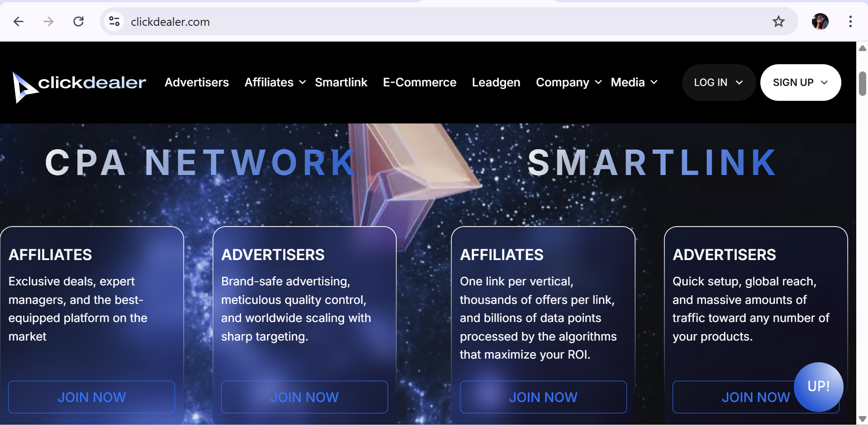868x426 pixels.
Task: Click JOIN NOW under CPA Network Affiliates
Action: 91,397
